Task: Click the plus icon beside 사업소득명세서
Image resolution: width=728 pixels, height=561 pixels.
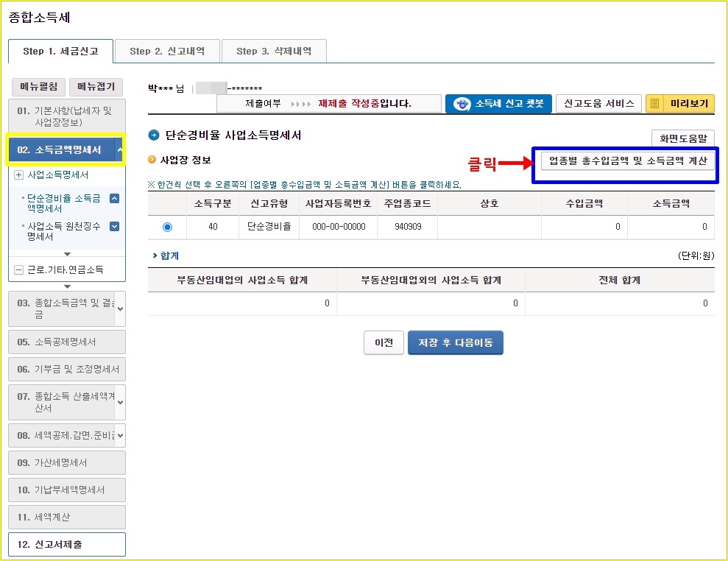Action: click(18, 175)
